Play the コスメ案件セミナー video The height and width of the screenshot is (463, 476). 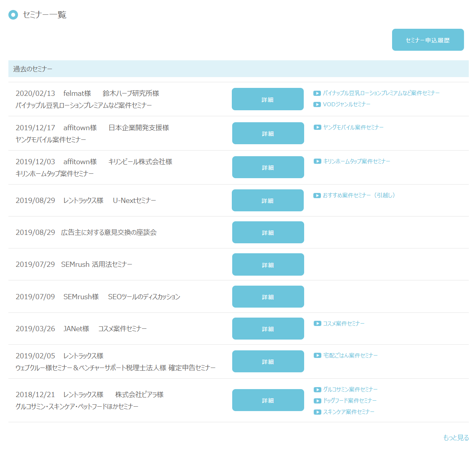click(x=318, y=323)
